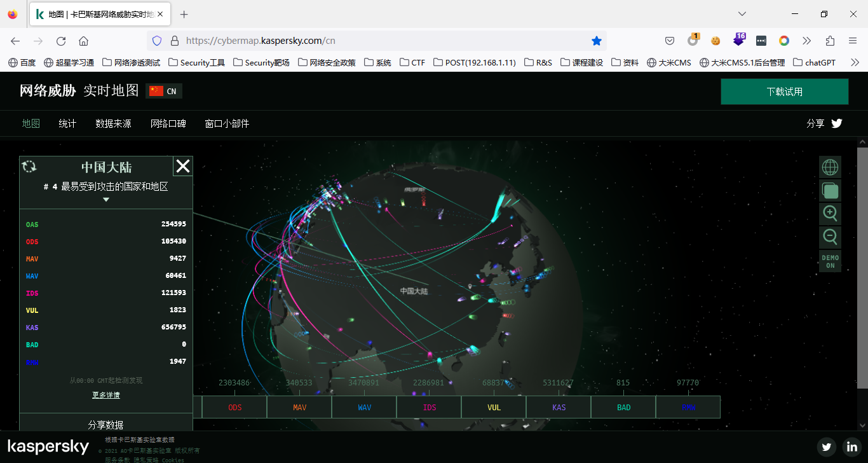Go to the 数据来源 tab
The image size is (868, 463).
tap(113, 123)
